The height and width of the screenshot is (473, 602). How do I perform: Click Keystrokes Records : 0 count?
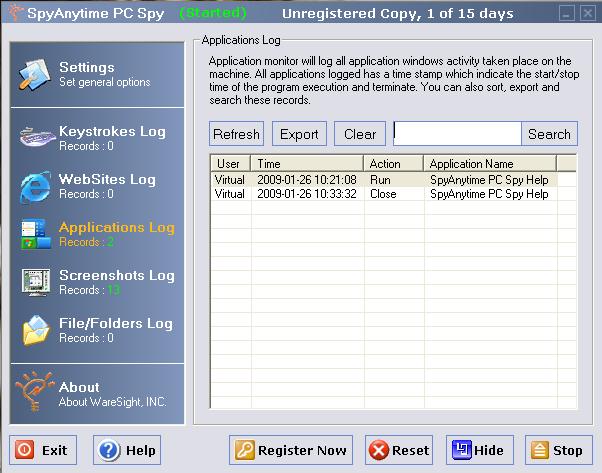(86, 146)
